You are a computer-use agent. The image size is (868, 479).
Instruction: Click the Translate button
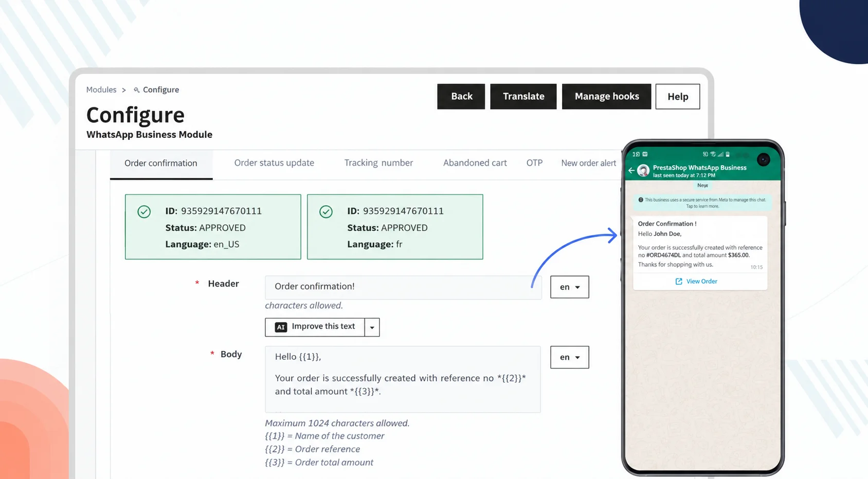pyautogui.click(x=523, y=97)
